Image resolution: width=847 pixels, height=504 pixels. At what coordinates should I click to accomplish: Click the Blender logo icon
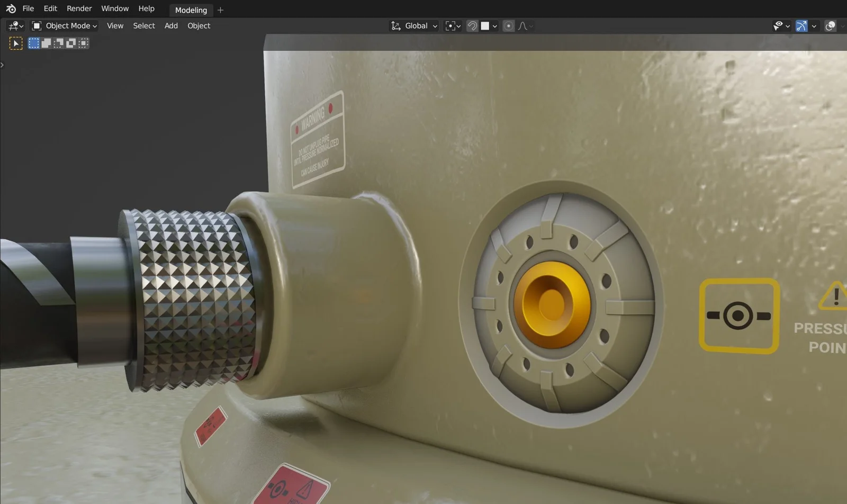11,9
